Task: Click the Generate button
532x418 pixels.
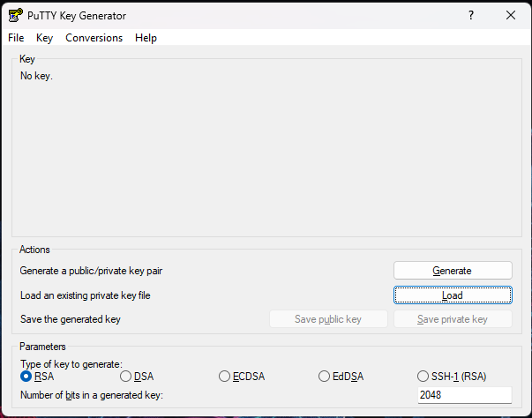Action: click(453, 271)
